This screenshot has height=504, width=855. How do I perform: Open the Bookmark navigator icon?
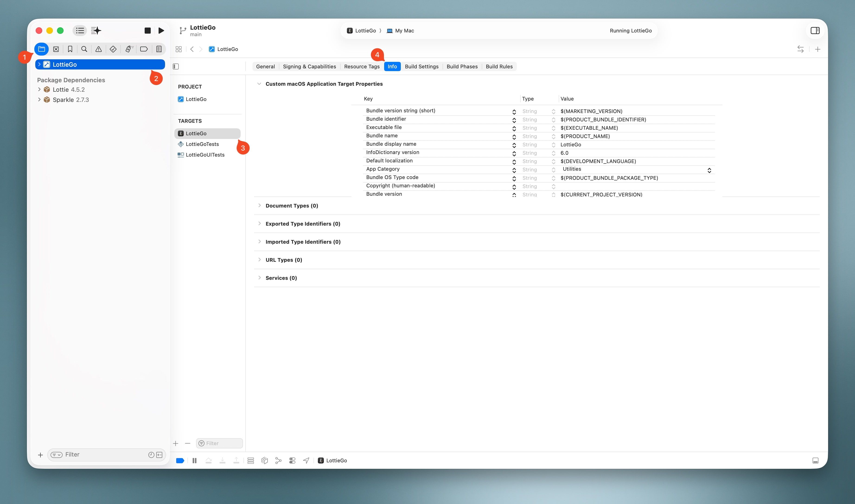click(x=70, y=49)
